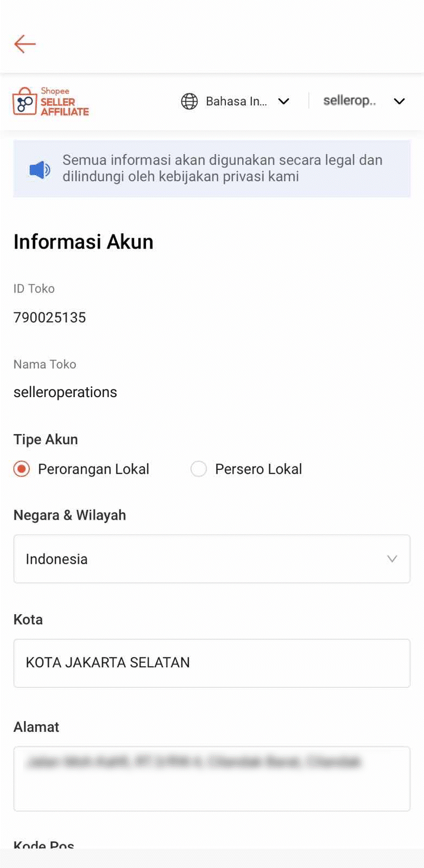
Task: Tap the Kode Pos label
Action: pos(44,845)
